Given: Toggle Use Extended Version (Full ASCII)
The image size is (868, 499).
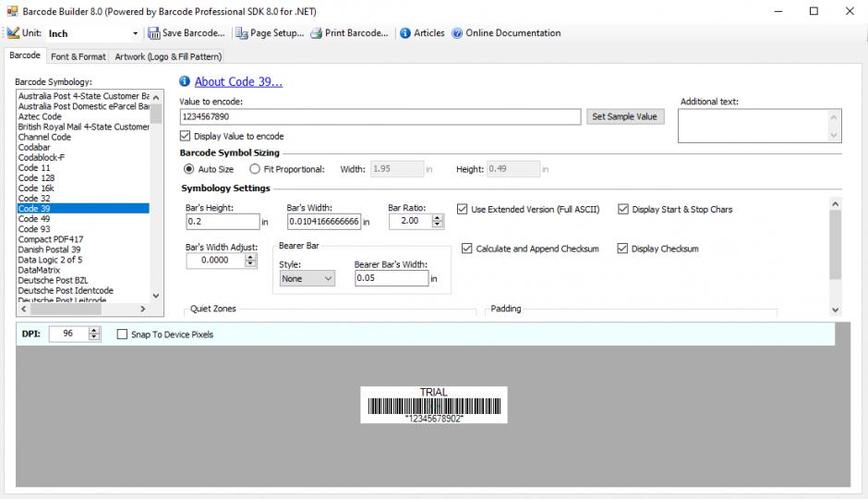Looking at the screenshot, I should click(x=463, y=210).
